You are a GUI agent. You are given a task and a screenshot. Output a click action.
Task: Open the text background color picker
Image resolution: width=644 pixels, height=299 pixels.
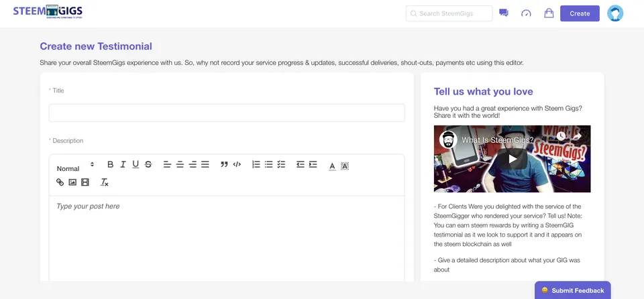(x=345, y=166)
